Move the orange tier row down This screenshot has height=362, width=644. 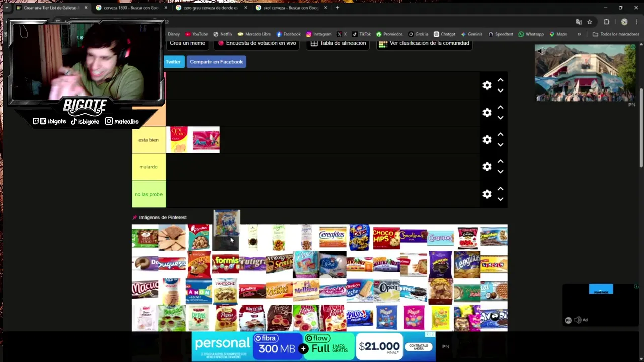500,118
